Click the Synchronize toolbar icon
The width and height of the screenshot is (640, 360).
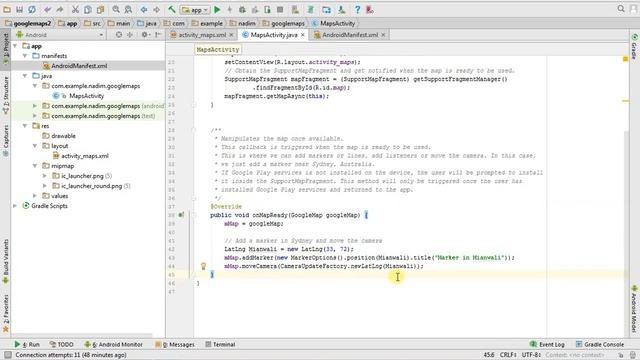[32, 9]
